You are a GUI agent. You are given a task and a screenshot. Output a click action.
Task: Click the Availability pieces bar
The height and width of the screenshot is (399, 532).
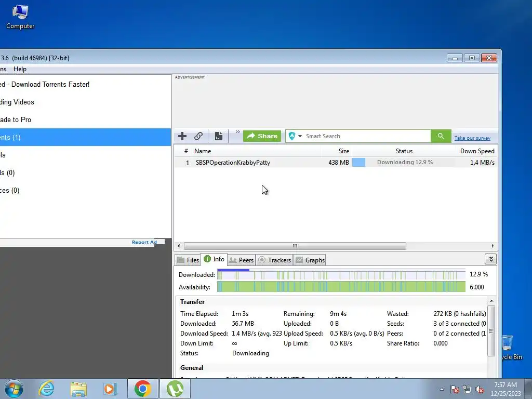341,287
